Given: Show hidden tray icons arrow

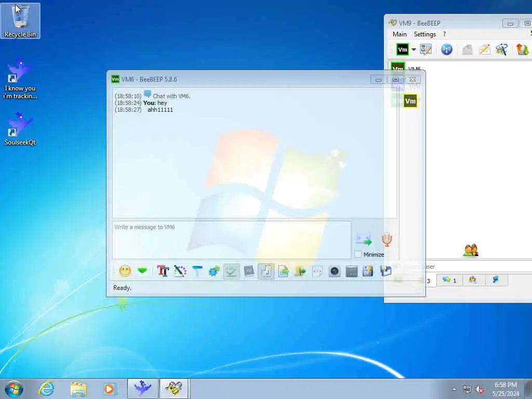Looking at the screenshot, I should click(454, 390).
